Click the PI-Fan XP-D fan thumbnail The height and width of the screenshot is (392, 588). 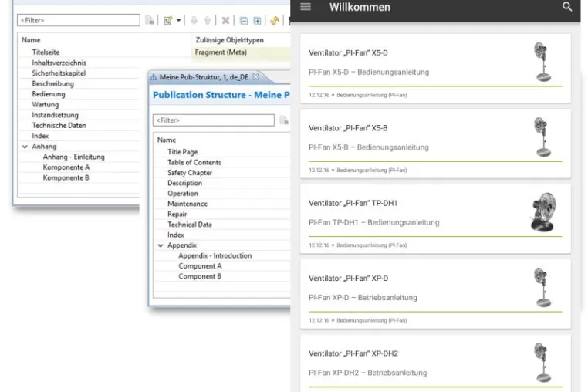coord(542,288)
